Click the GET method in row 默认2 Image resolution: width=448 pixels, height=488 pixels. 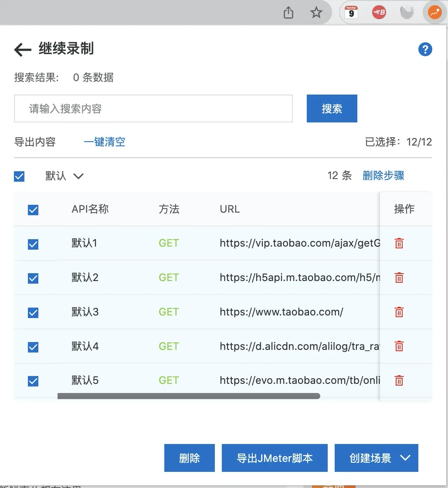(169, 277)
